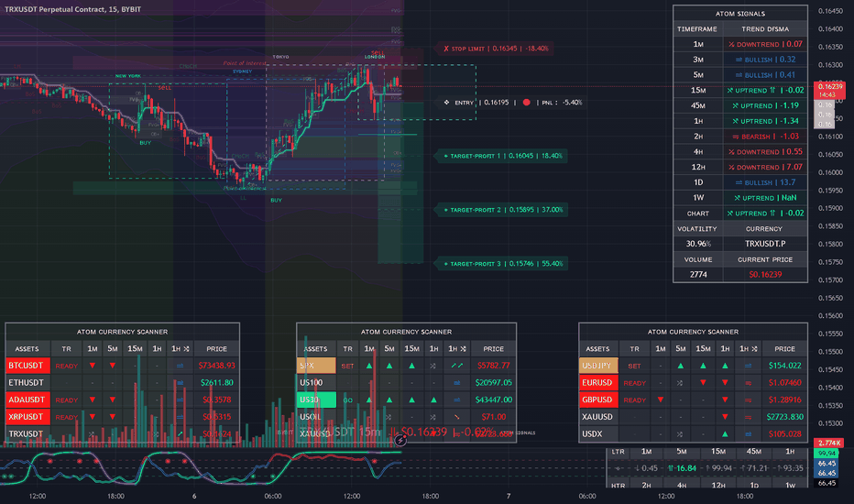This screenshot has width=854, height=504.
Task: Click the X icon on the STOP LIMIT label
Action: pos(446,49)
